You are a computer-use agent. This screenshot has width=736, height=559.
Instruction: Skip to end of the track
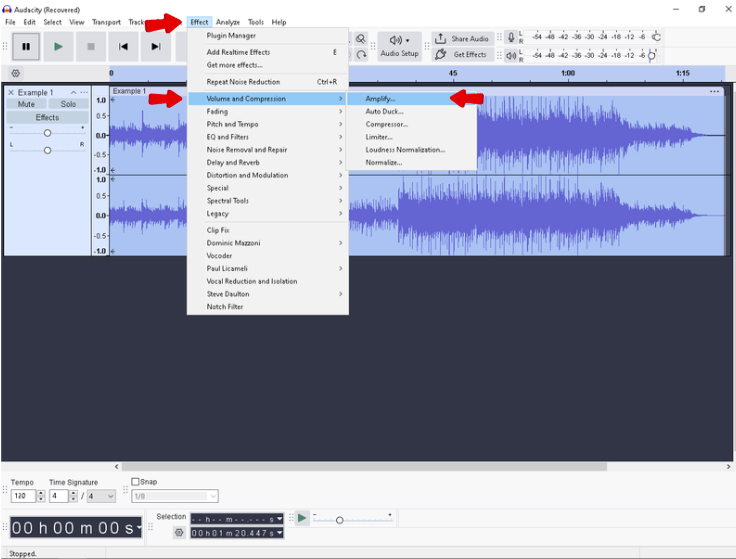click(155, 46)
